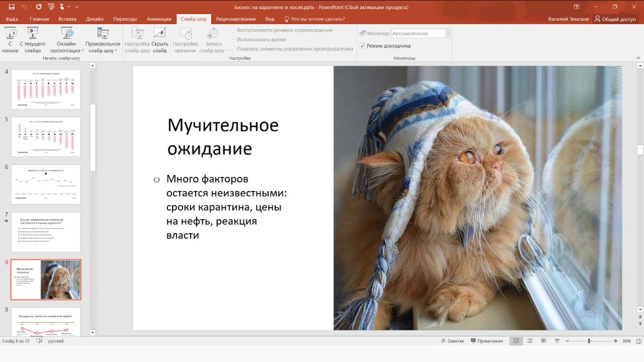The width and height of the screenshot is (644, 362).
Task: Click zoom out minus button
Action: 568,341
